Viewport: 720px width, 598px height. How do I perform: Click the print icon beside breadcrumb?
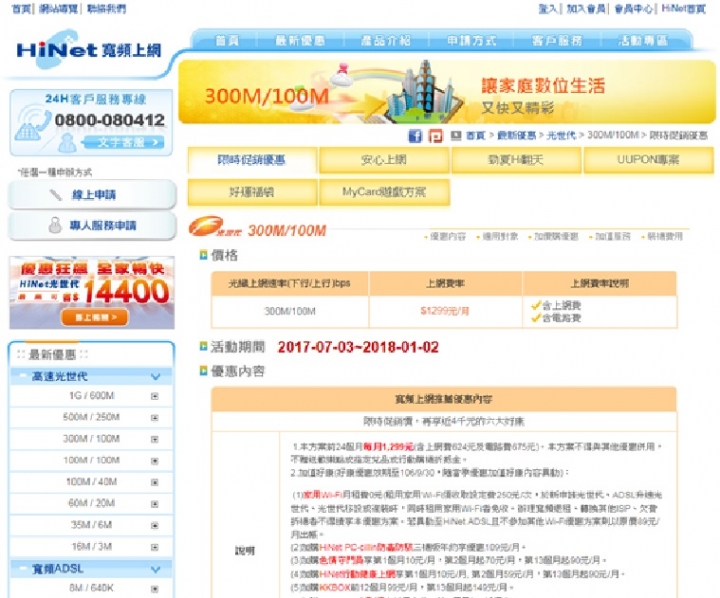(x=456, y=135)
